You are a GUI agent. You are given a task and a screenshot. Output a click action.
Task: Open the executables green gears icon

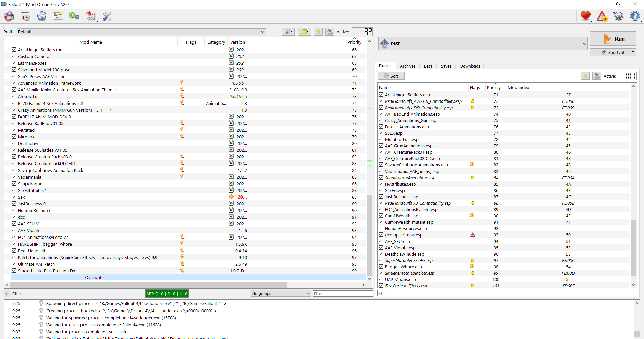click(x=74, y=16)
